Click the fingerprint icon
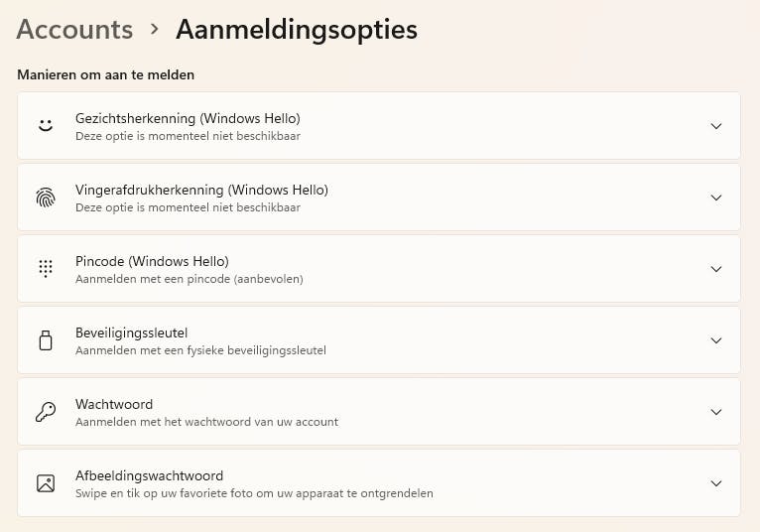This screenshot has height=532, width=760. pos(46,198)
